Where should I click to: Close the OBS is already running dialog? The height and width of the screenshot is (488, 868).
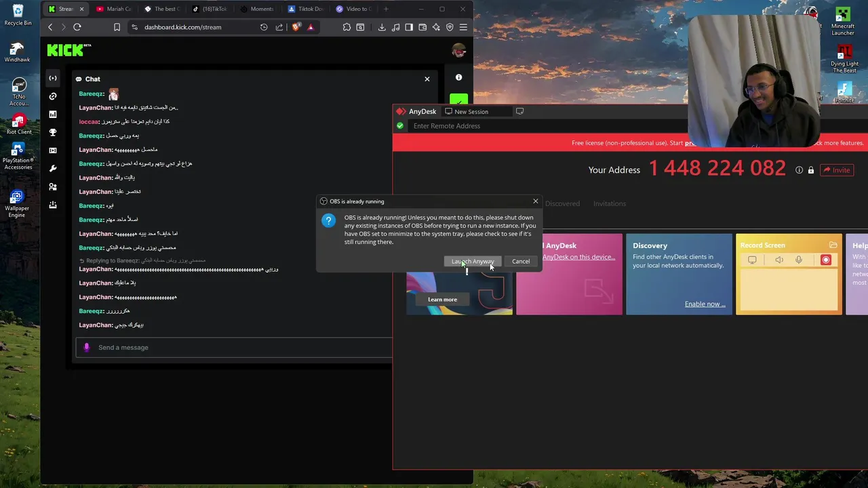(536, 201)
